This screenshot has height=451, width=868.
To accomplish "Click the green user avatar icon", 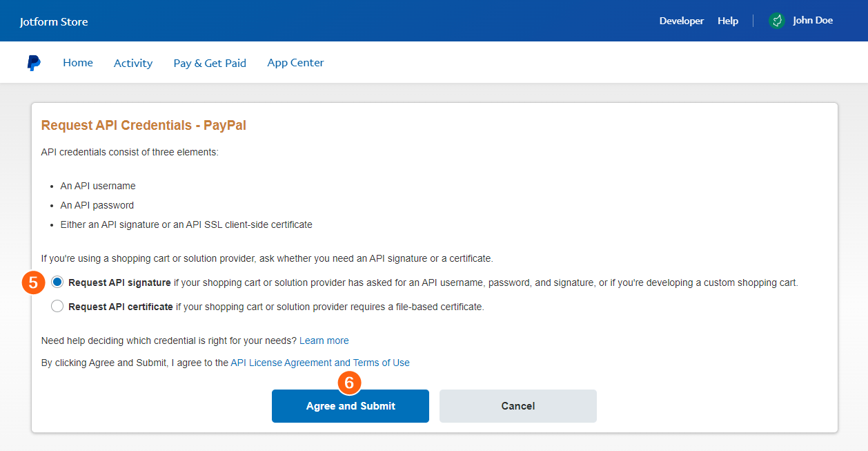I will (x=777, y=21).
